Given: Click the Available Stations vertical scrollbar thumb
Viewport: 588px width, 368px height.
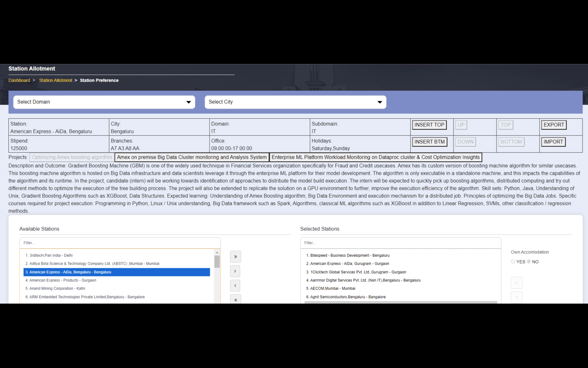Looking at the screenshot, I should [x=217, y=262].
